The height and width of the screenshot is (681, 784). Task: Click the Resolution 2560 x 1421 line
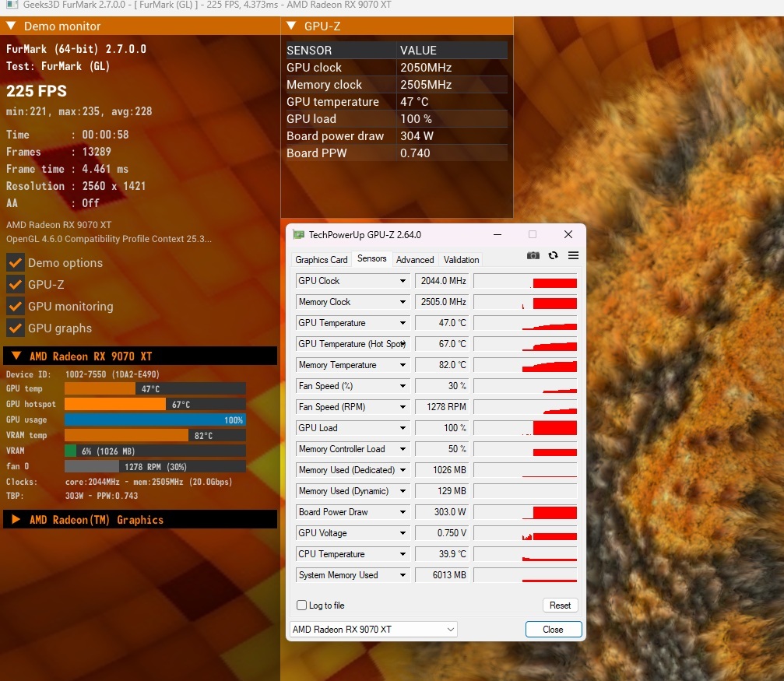(76, 186)
